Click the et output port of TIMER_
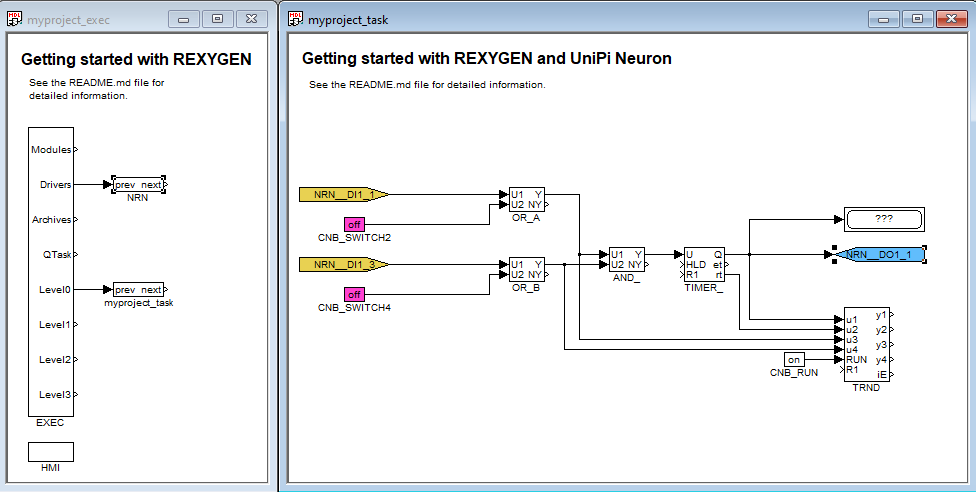 [x=727, y=265]
